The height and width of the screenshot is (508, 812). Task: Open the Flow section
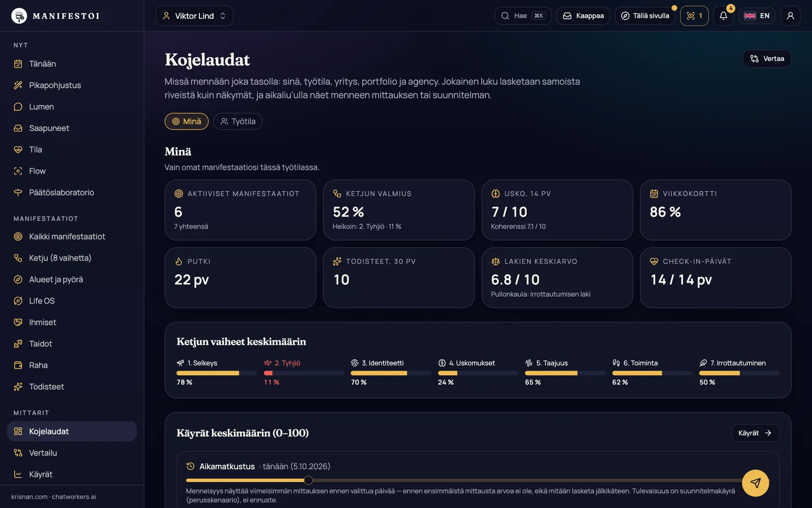72,171
